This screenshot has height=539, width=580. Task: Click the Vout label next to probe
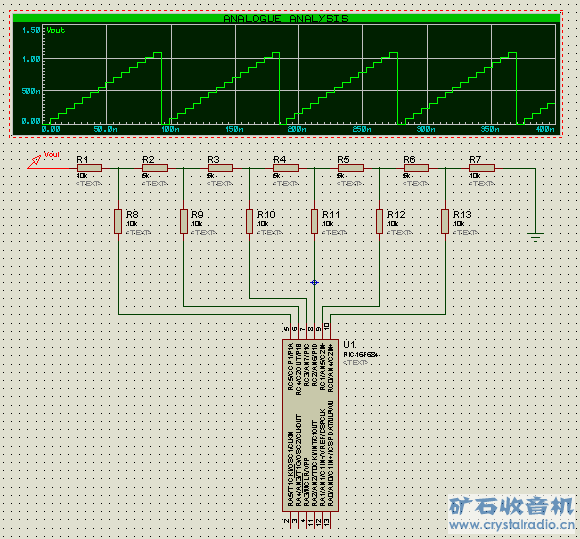(52, 154)
